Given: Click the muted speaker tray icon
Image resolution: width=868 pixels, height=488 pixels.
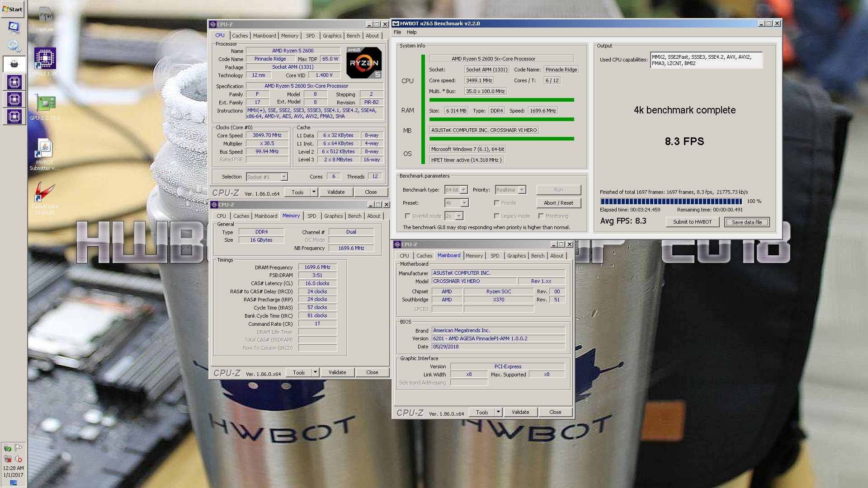Looking at the screenshot, I should 19,459.
